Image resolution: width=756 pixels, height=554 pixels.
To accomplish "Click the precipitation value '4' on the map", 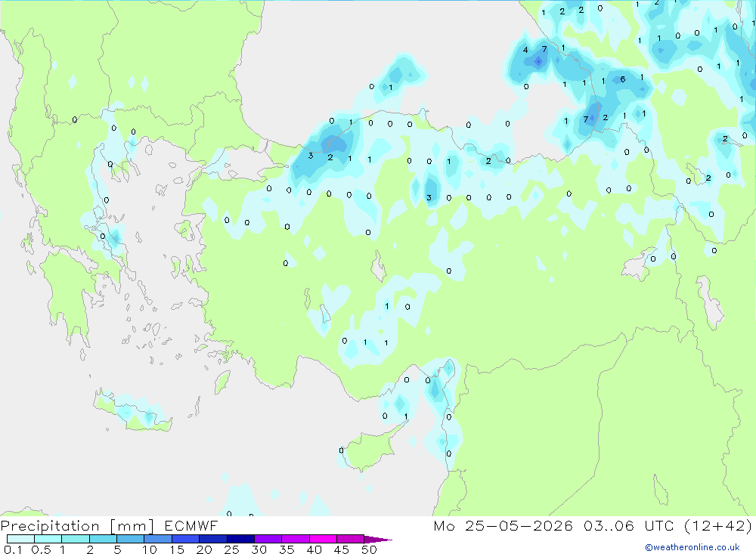I will tap(525, 50).
